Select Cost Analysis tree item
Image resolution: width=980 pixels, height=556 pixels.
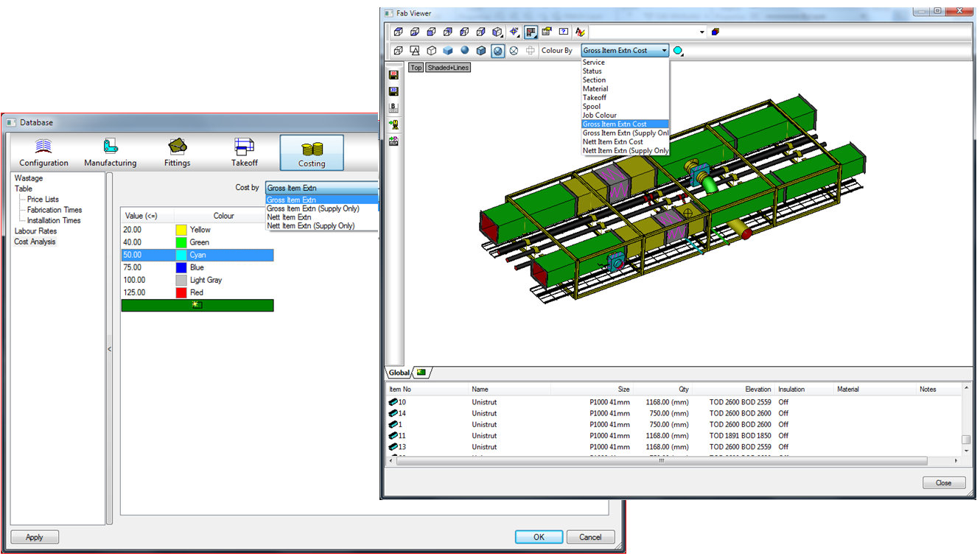[x=35, y=242]
